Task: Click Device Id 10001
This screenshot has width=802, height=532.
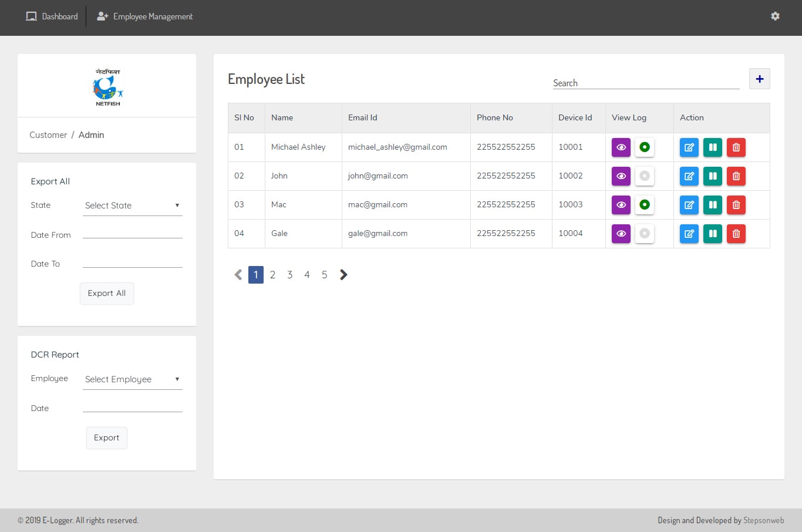Action: (571, 147)
